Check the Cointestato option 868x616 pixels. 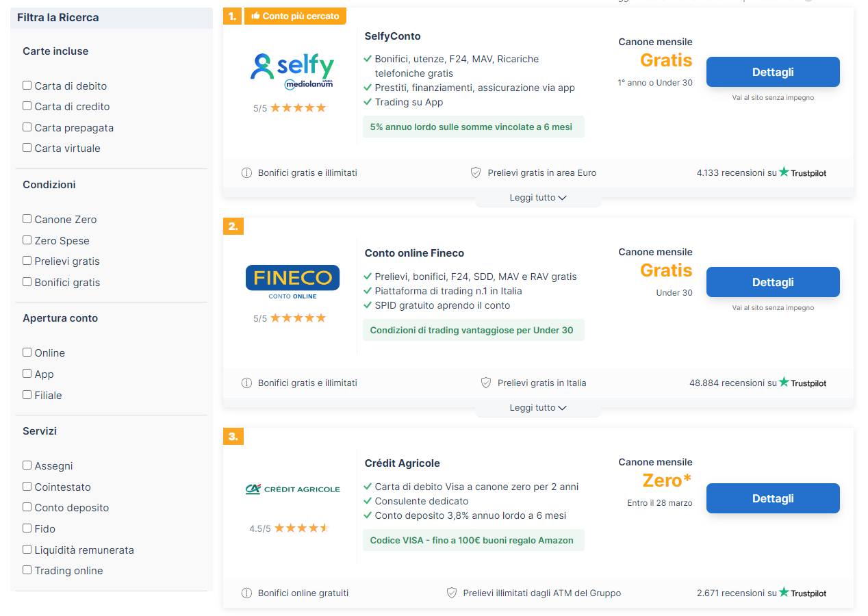pos(27,487)
